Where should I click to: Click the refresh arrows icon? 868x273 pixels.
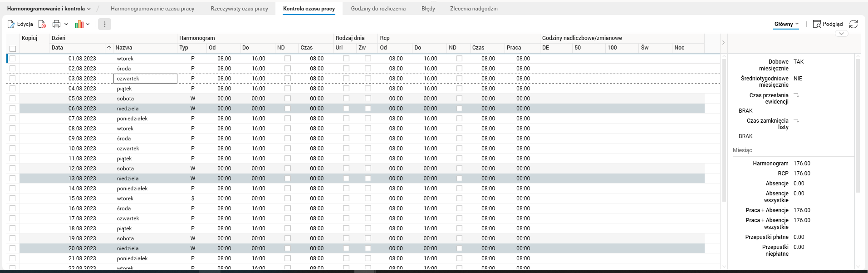click(853, 24)
